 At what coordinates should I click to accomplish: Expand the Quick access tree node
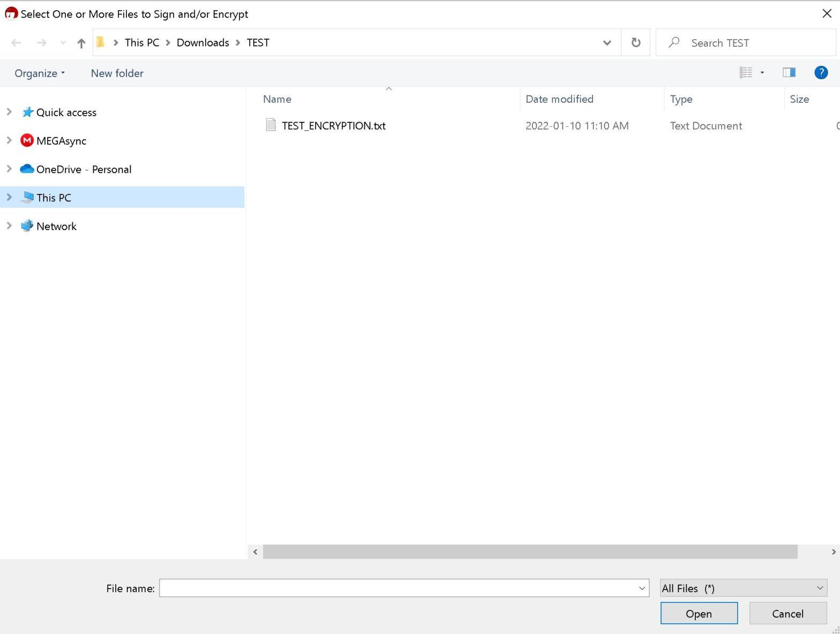[9, 111]
